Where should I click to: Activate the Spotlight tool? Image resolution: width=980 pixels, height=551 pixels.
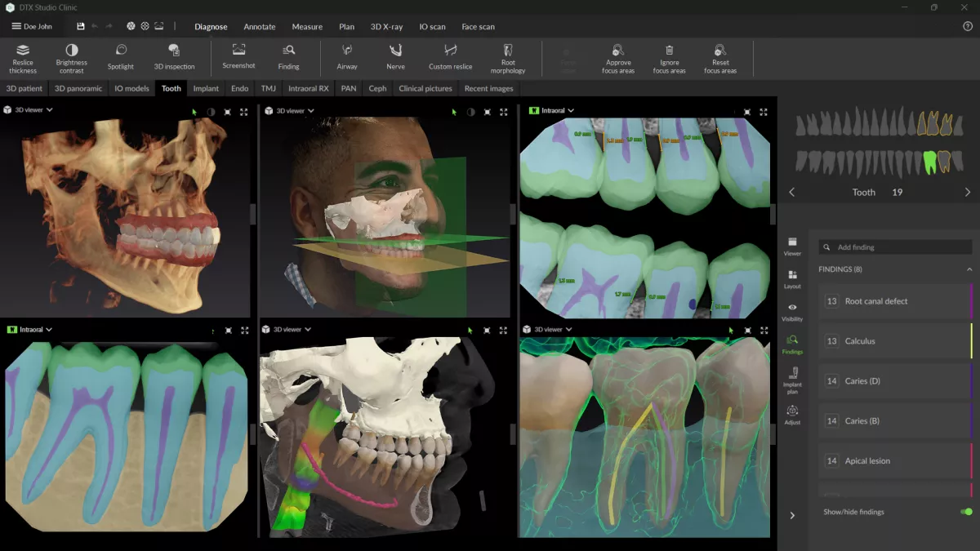(x=121, y=57)
